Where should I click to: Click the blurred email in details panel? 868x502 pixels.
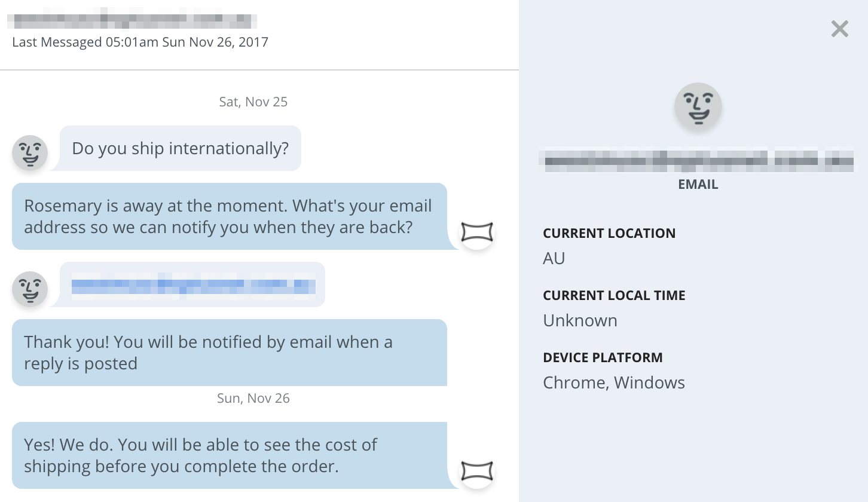coord(698,160)
